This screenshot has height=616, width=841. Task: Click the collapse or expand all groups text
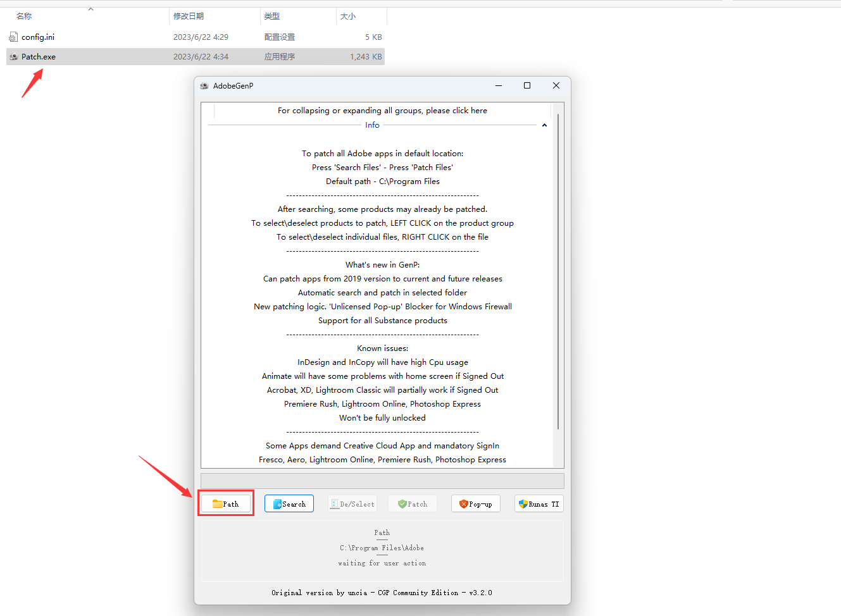(382, 111)
